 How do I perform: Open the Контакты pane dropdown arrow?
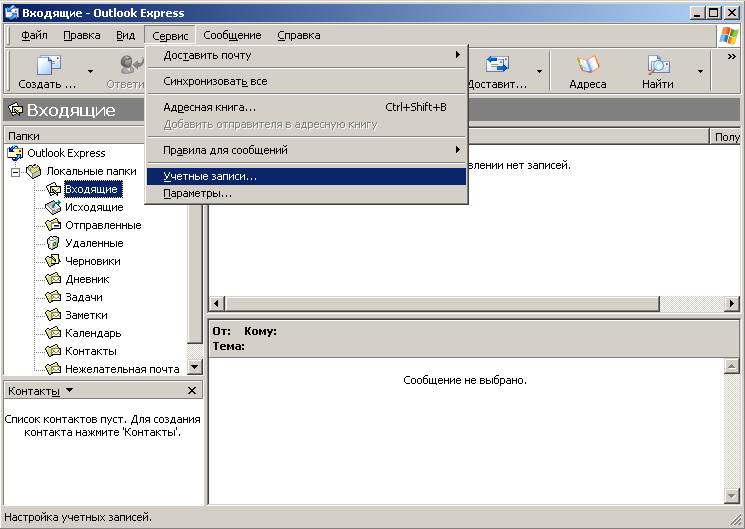click(x=69, y=390)
